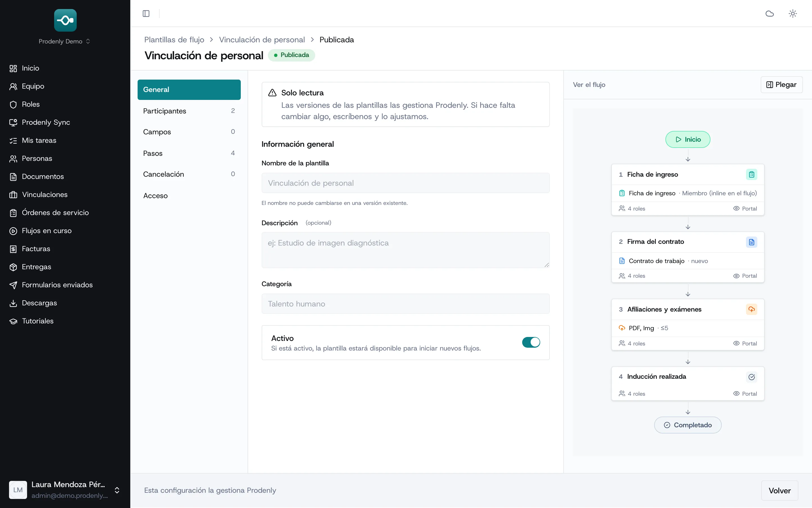
Task: Open Inicio in the sidebar
Action: [x=65, y=68]
